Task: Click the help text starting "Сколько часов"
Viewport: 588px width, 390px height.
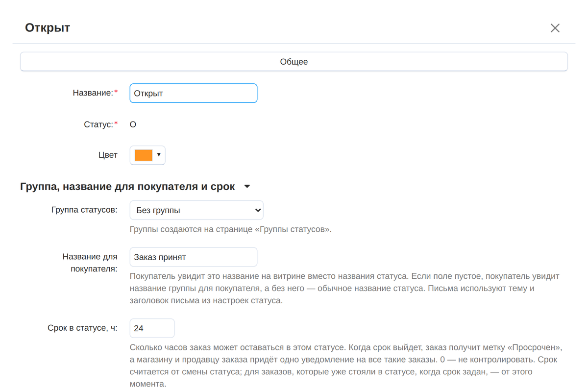Action: point(345,366)
